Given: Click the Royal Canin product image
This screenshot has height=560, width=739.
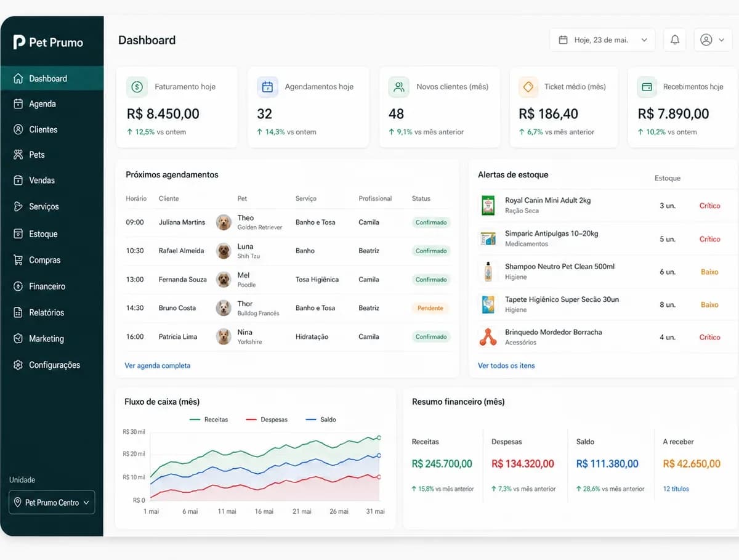Looking at the screenshot, I should pos(488,205).
